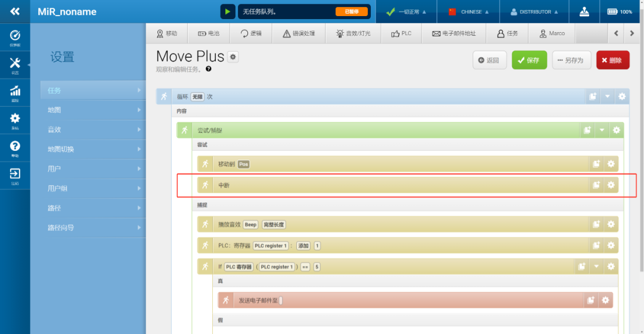This screenshot has height=334, width=644.
Task: Open the dashboard gauge icon in sidebar
Action: pyautogui.click(x=15, y=37)
